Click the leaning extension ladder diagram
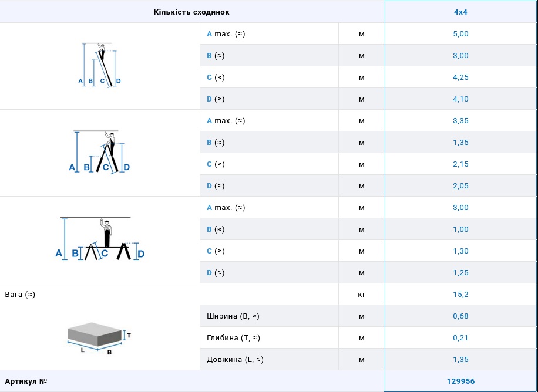Screen dimensions: 538x392 coord(99,65)
